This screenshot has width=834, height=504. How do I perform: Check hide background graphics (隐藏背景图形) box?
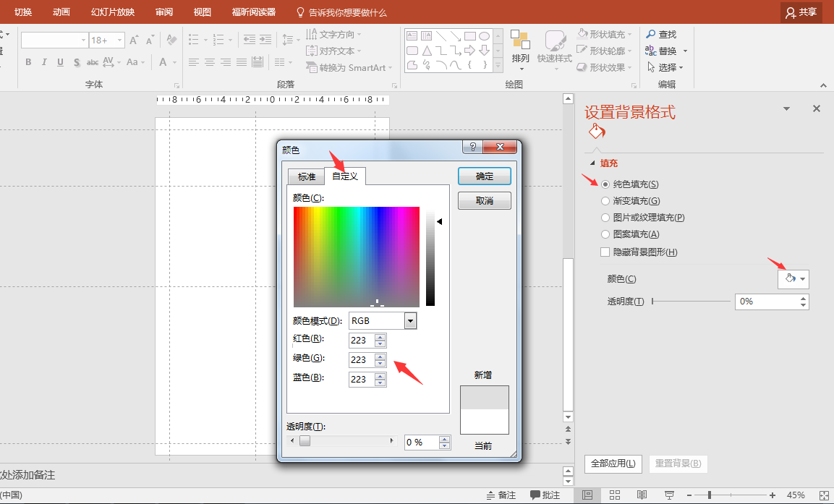click(606, 252)
